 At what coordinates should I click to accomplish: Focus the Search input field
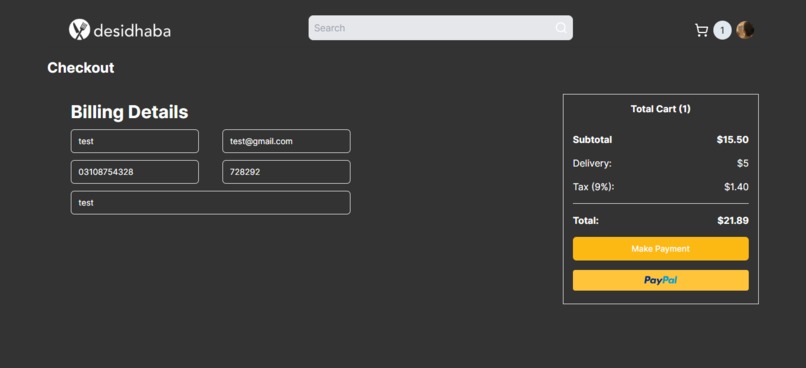(441, 28)
